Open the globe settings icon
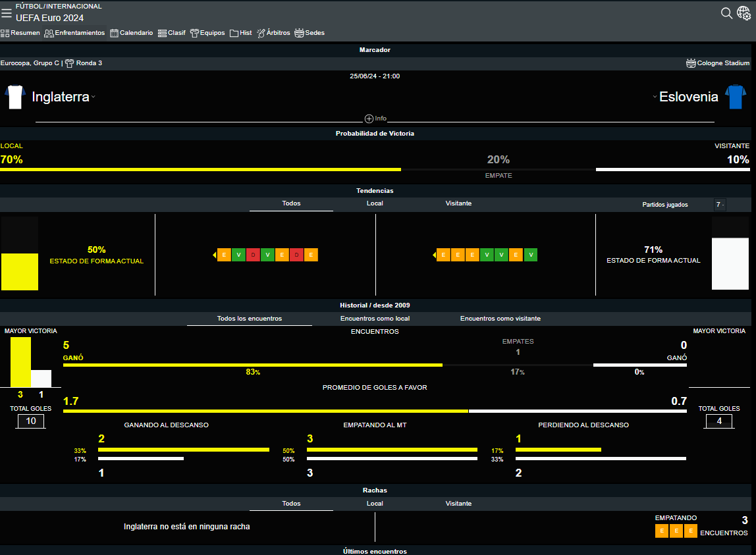This screenshot has width=756, height=555. tap(743, 13)
